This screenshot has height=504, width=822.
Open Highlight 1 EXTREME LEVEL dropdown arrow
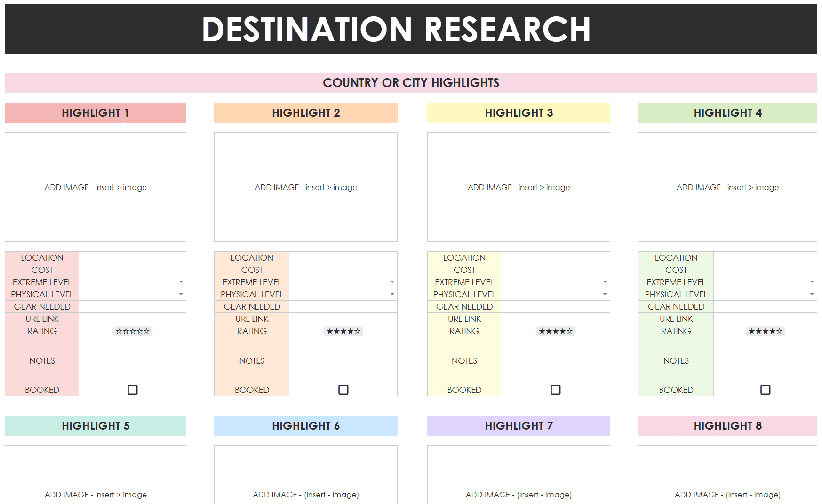(181, 282)
